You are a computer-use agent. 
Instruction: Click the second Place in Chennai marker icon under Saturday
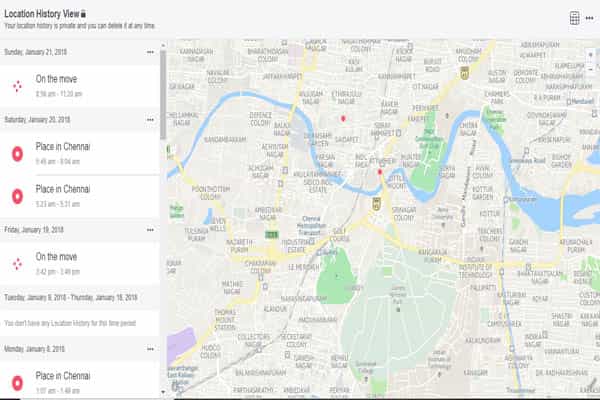click(17, 196)
